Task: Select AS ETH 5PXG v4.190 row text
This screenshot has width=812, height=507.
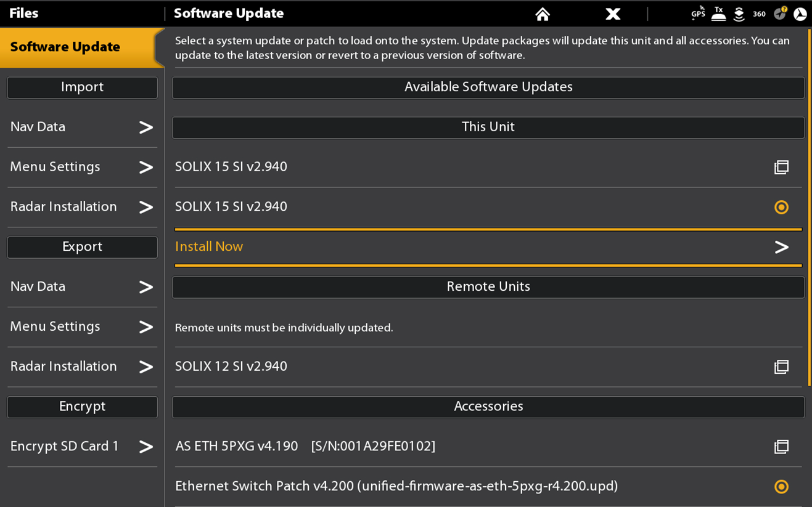Action: pos(305,446)
